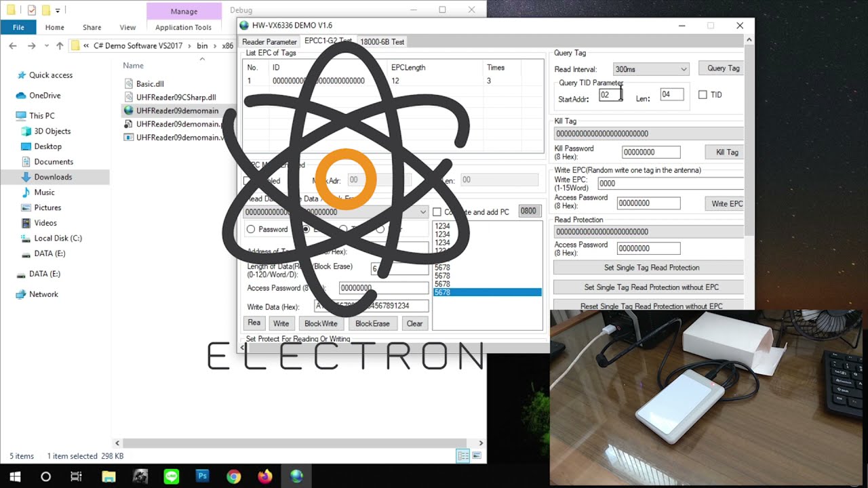Open the Read Interval 300ms dropdown
The width and height of the screenshot is (868, 488).
(x=650, y=69)
